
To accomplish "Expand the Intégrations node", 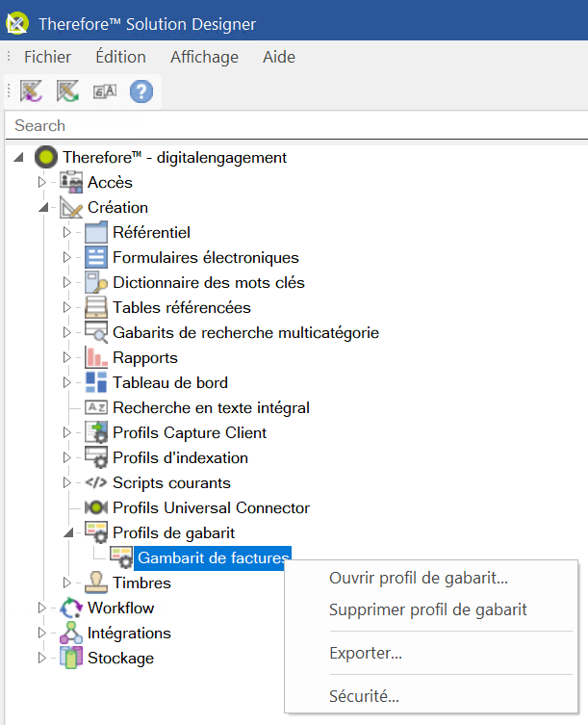I will (x=42, y=632).
